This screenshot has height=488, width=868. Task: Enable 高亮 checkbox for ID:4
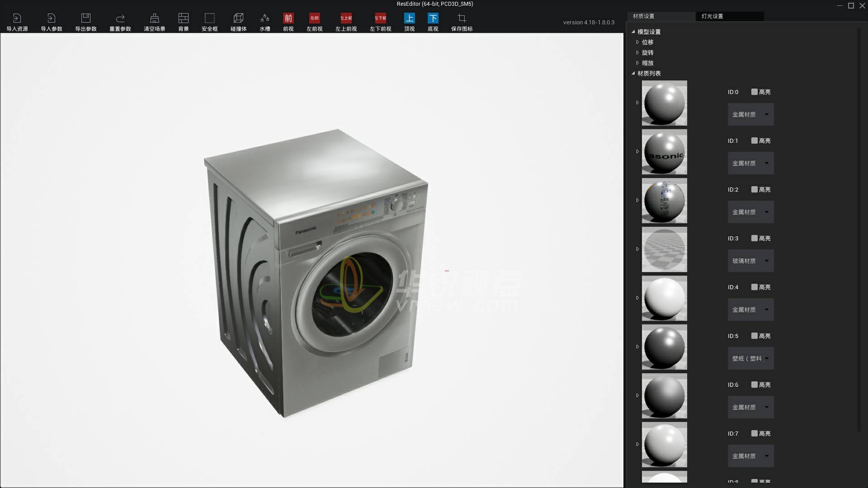point(755,287)
